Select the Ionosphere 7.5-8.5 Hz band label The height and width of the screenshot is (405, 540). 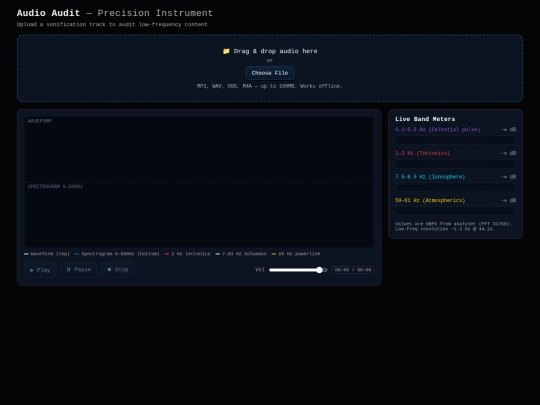(x=430, y=177)
